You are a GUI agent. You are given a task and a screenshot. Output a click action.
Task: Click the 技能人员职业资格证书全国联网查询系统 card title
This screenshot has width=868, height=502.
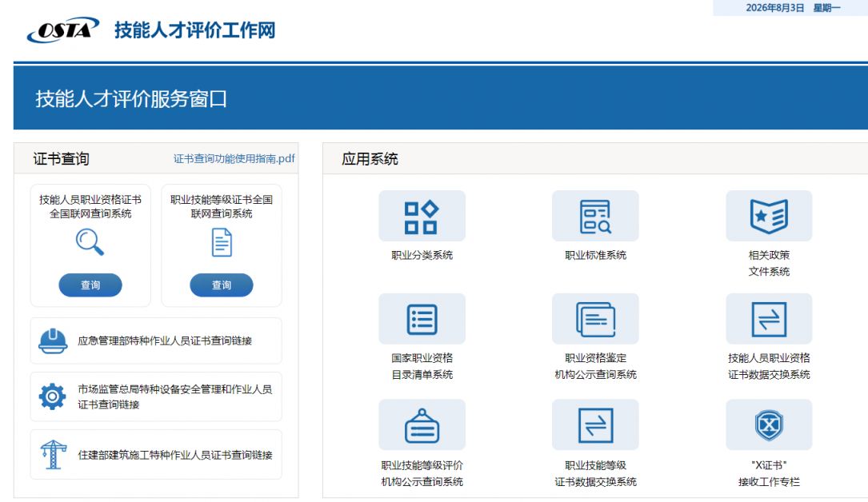coord(90,207)
